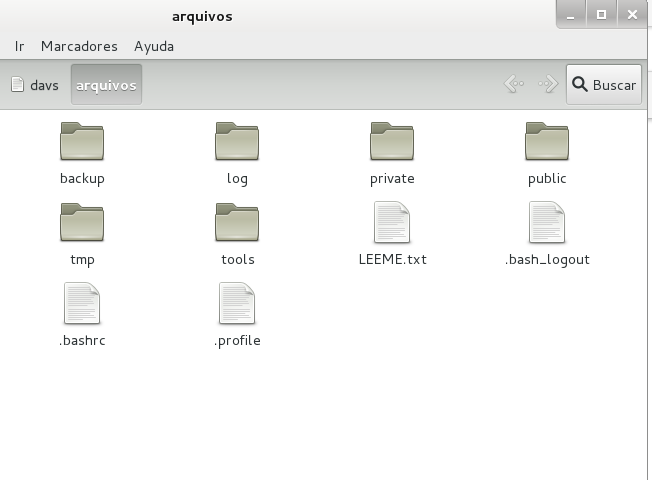This screenshot has width=652, height=480.
Task: Go to davs location in path bar
Action: click(35, 85)
